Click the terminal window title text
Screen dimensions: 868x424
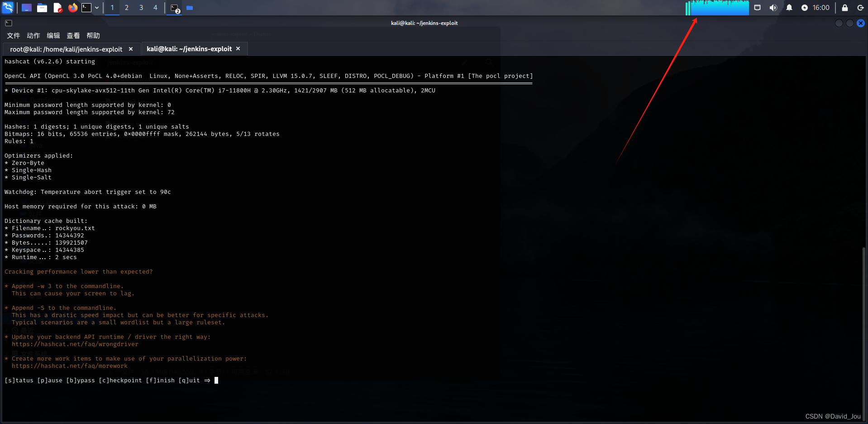coord(424,23)
